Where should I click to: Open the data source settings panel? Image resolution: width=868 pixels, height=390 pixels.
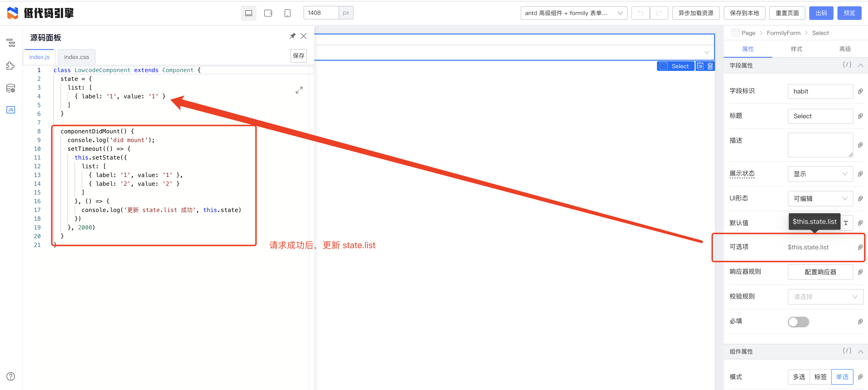10,88
